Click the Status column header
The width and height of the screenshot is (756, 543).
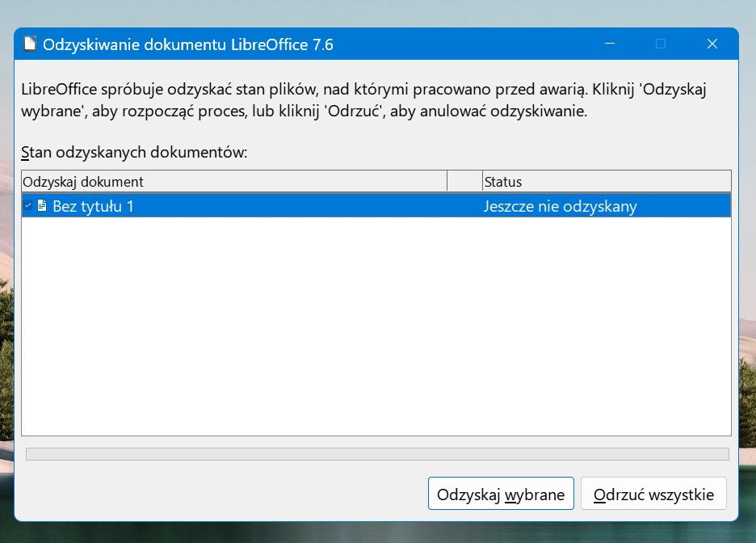click(607, 182)
